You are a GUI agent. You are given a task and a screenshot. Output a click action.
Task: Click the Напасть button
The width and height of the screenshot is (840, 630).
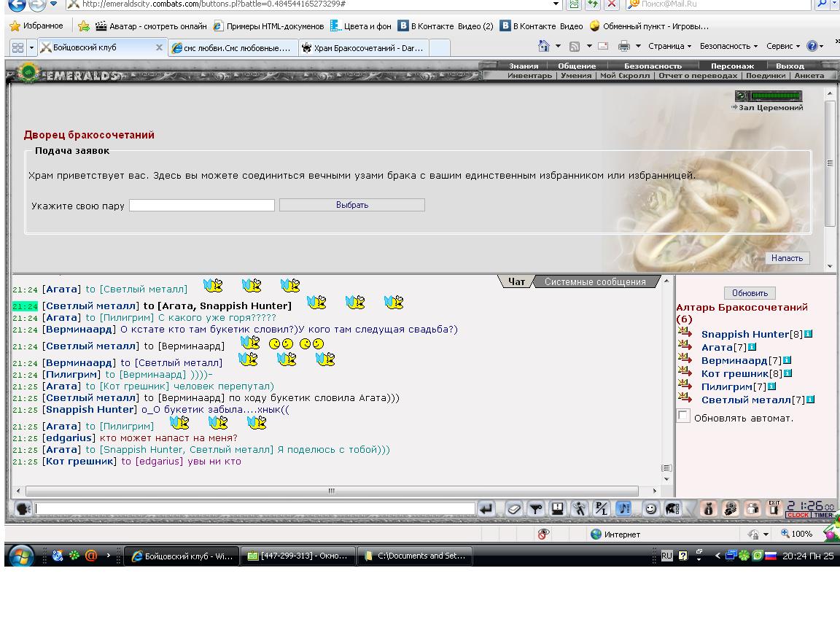click(787, 258)
